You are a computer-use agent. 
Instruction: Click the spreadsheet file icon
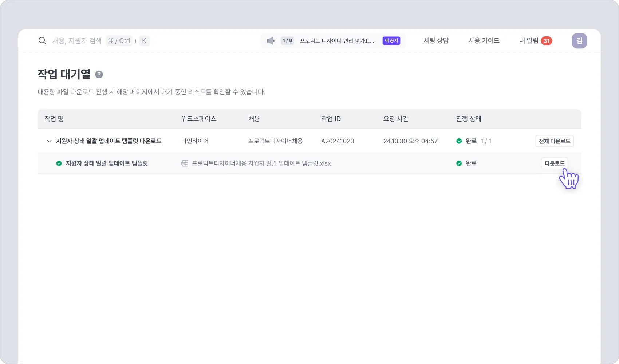(x=185, y=163)
